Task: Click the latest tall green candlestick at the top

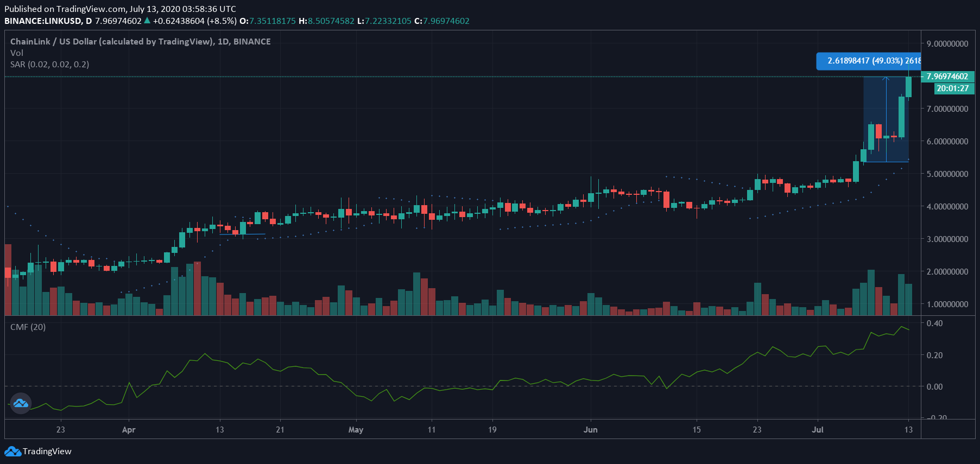Action: point(908,86)
